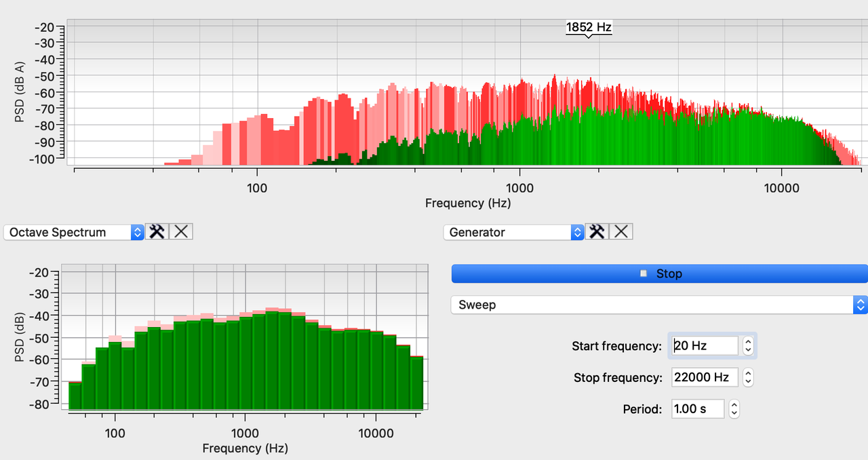Open settings tools for Octave Spectrum dock
868x460 pixels.
click(x=157, y=232)
